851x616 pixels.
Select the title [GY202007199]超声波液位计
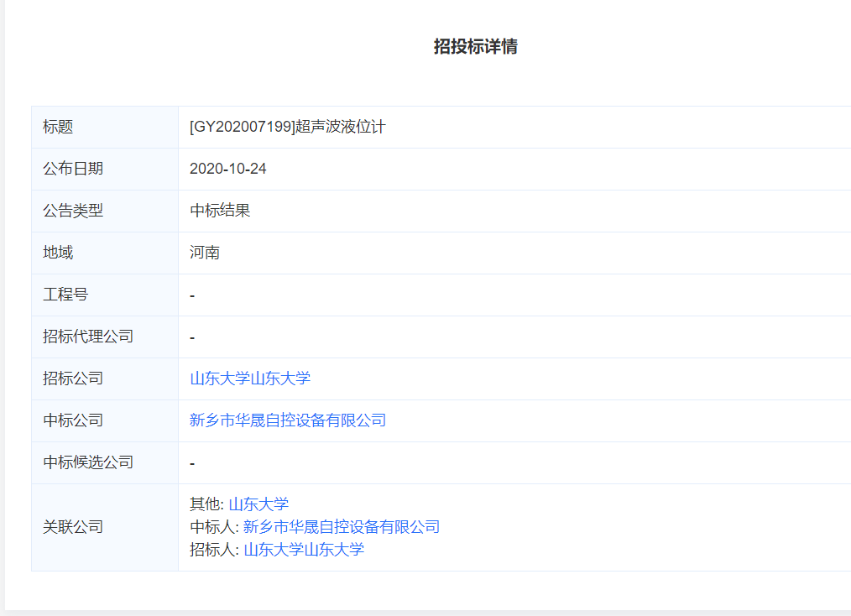[x=288, y=127]
